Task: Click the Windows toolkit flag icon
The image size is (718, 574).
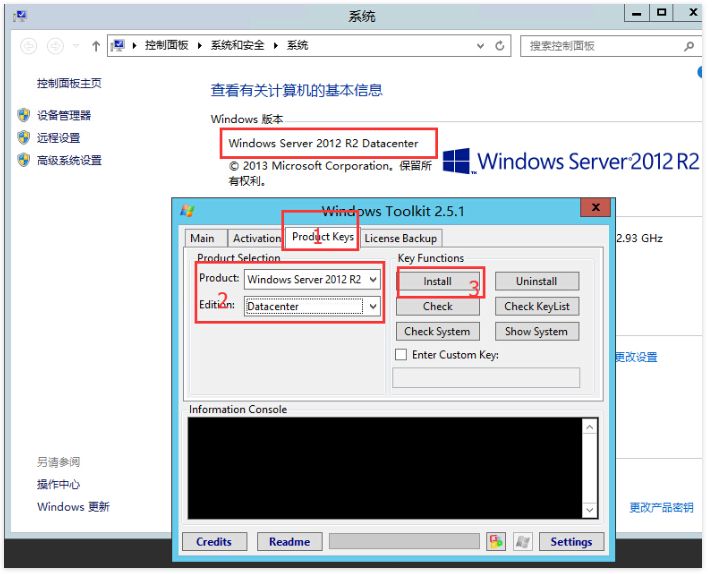Action: (522, 541)
